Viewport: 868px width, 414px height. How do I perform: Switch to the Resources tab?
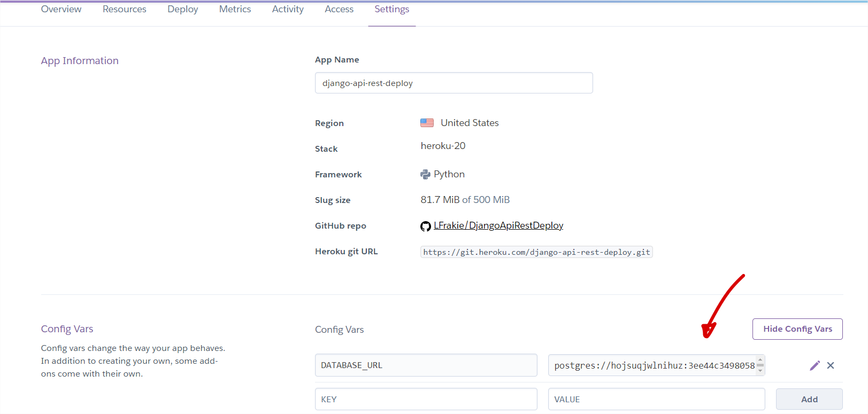[124, 10]
